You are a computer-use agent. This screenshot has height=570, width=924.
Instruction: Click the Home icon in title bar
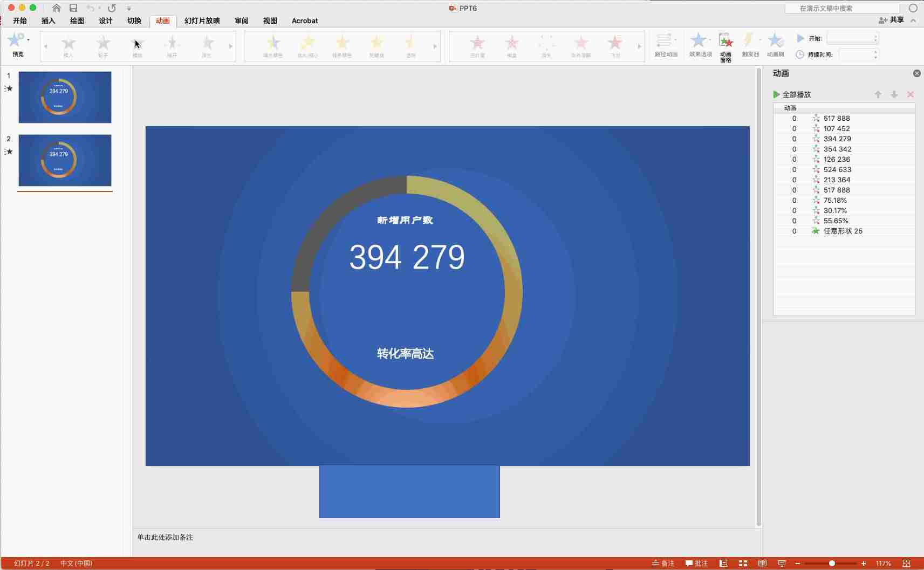[56, 8]
